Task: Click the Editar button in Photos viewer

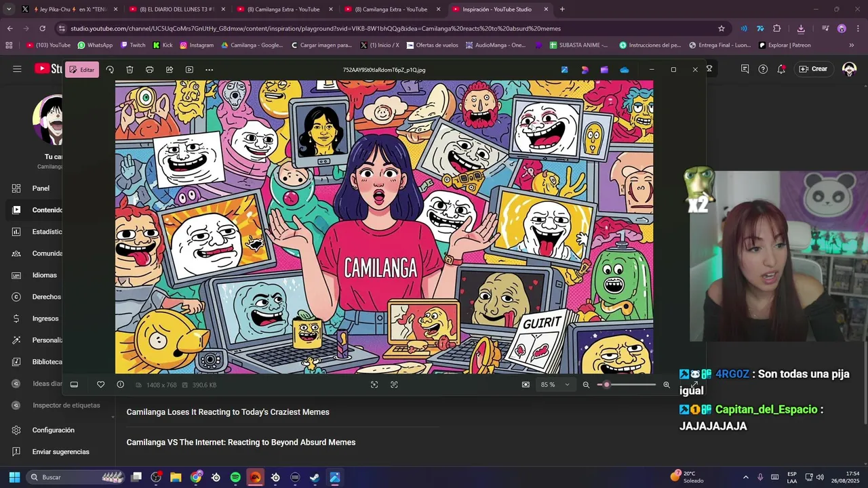Action: [82, 70]
